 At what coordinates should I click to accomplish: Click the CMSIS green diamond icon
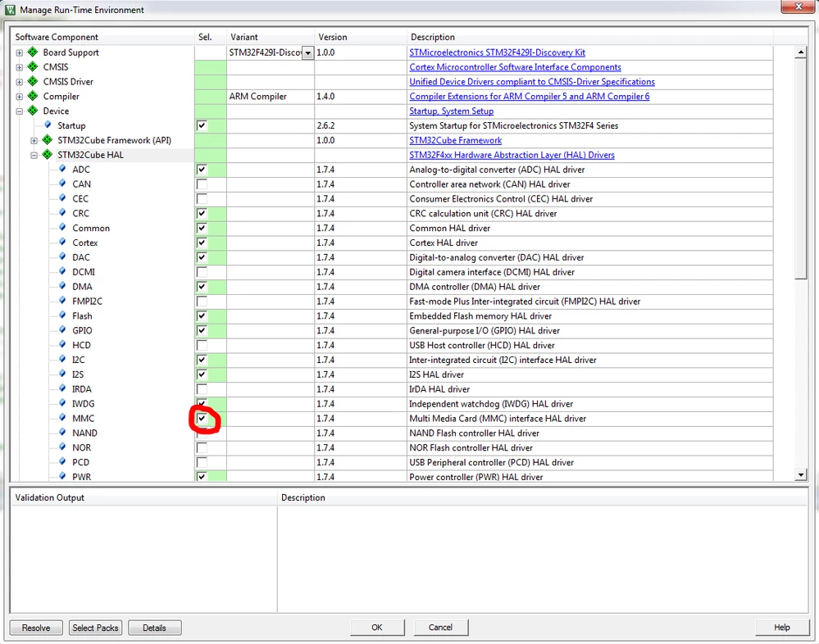(x=33, y=66)
